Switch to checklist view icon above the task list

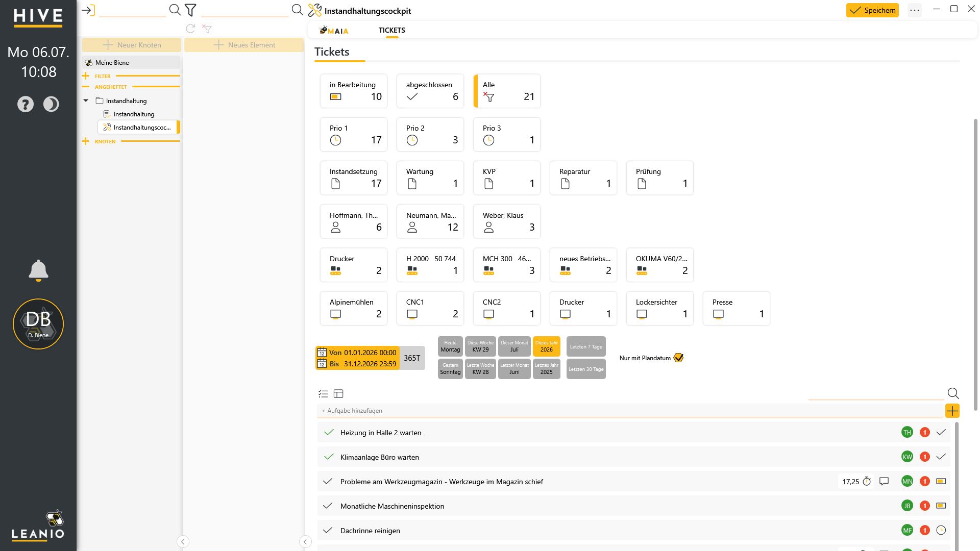point(323,393)
